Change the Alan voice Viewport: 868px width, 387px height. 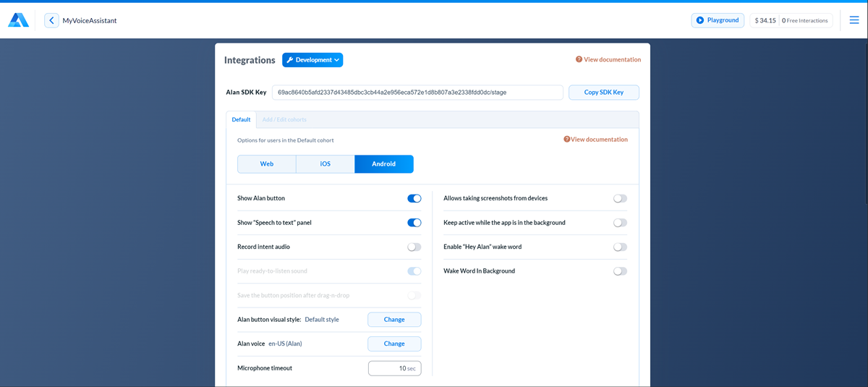(x=394, y=344)
